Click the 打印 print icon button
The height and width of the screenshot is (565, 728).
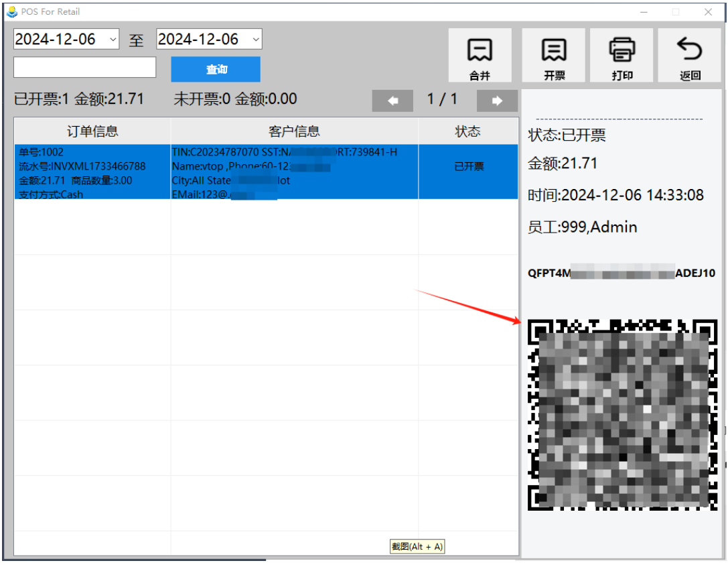[x=622, y=55]
